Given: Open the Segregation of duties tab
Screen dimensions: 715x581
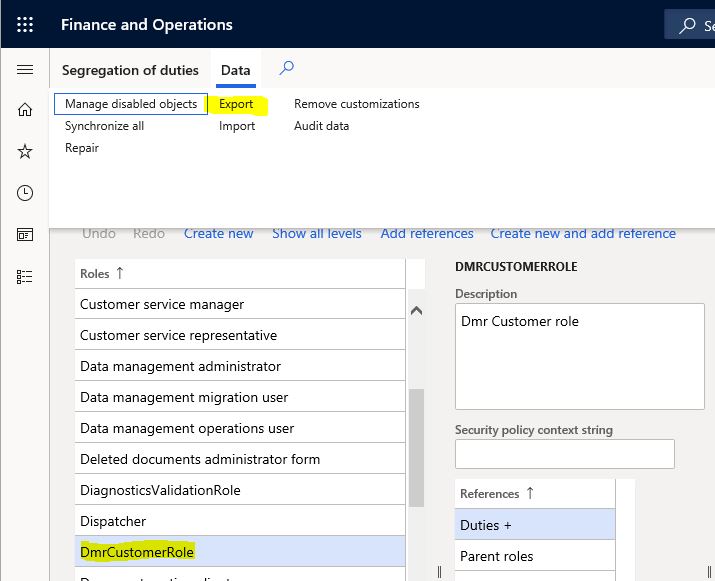Looking at the screenshot, I should [130, 70].
